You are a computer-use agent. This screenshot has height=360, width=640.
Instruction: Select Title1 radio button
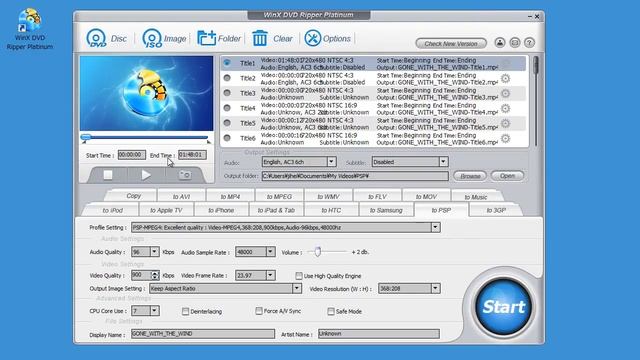pos(227,63)
